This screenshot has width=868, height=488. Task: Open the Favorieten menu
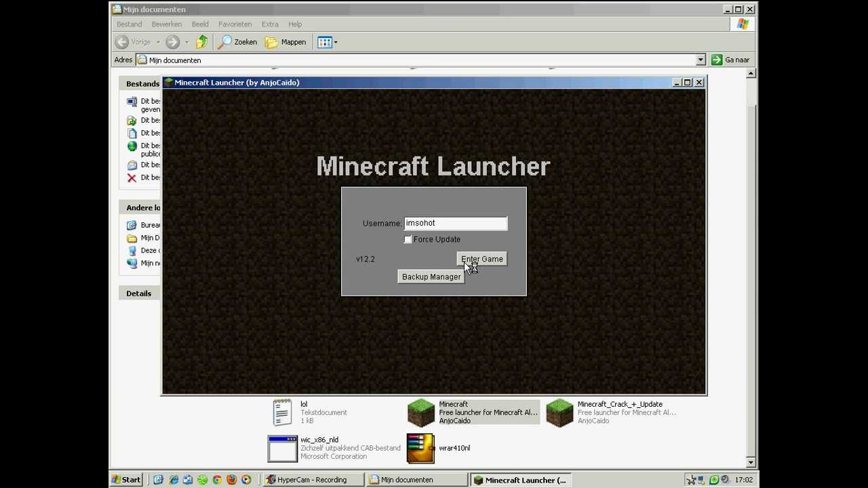pyautogui.click(x=235, y=24)
